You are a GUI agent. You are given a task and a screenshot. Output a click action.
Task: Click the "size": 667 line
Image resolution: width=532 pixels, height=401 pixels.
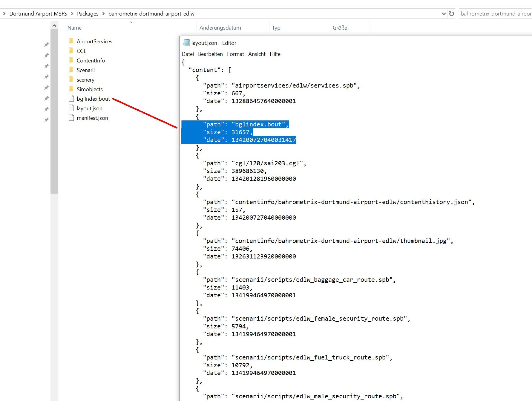click(x=224, y=93)
